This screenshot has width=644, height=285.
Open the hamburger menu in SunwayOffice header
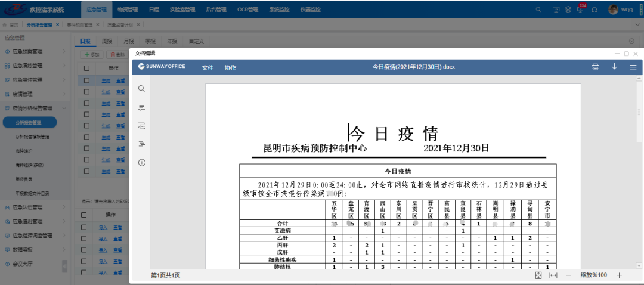(633, 67)
